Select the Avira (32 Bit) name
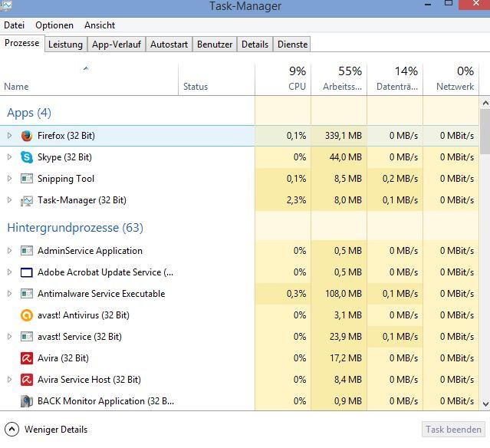 63,358
